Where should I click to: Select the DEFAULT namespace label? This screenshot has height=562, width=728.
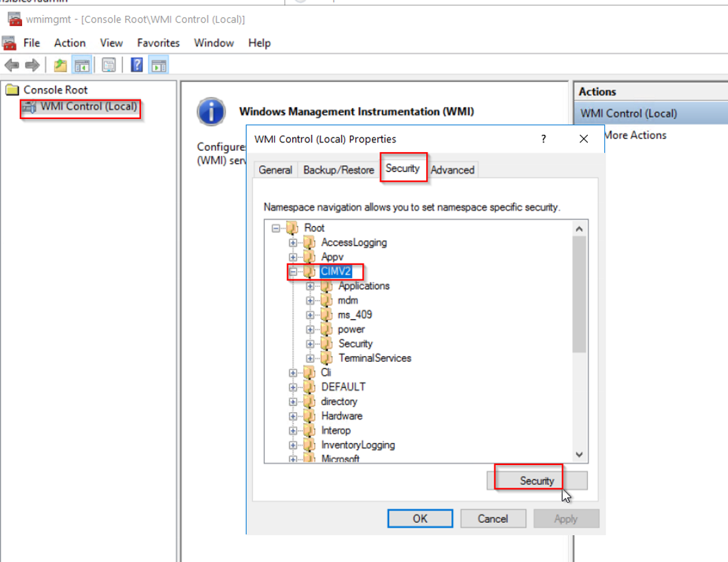click(343, 387)
